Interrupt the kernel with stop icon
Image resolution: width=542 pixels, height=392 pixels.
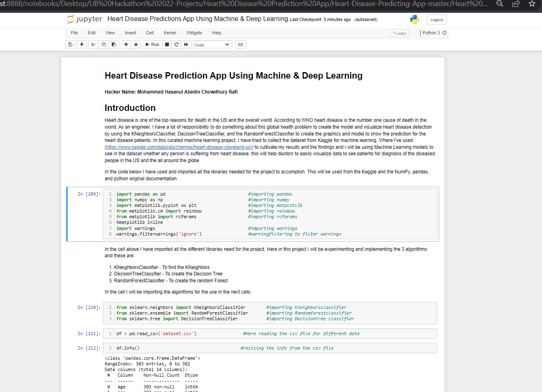tap(167, 44)
